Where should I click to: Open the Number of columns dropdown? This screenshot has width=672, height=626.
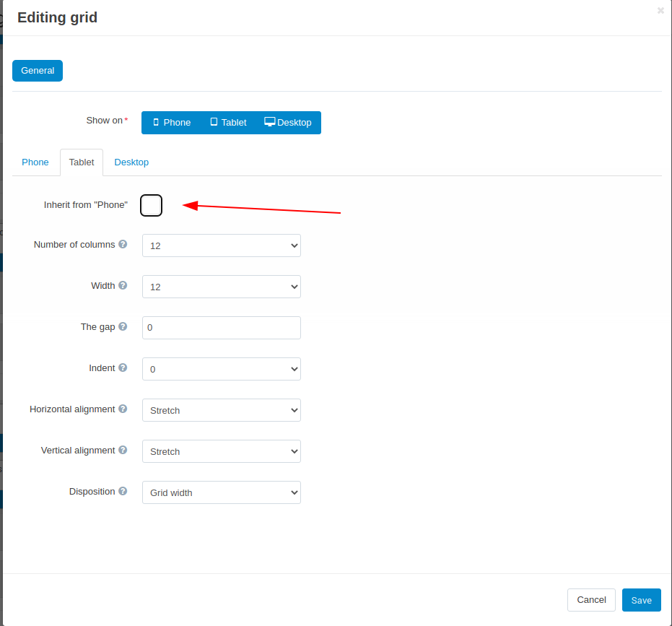click(x=222, y=245)
